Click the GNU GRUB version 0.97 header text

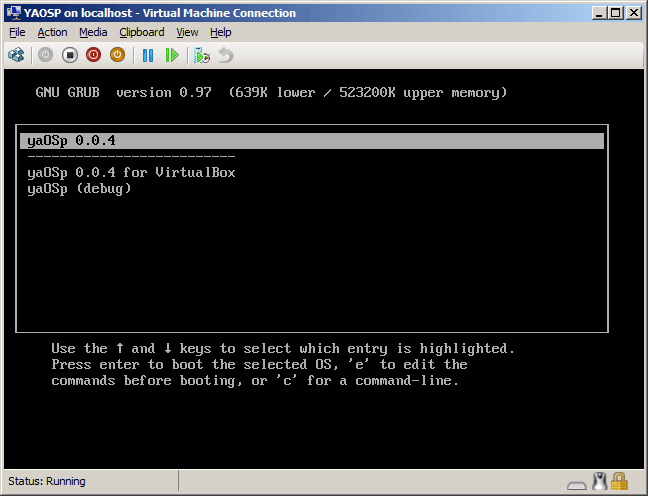[x=123, y=92]
